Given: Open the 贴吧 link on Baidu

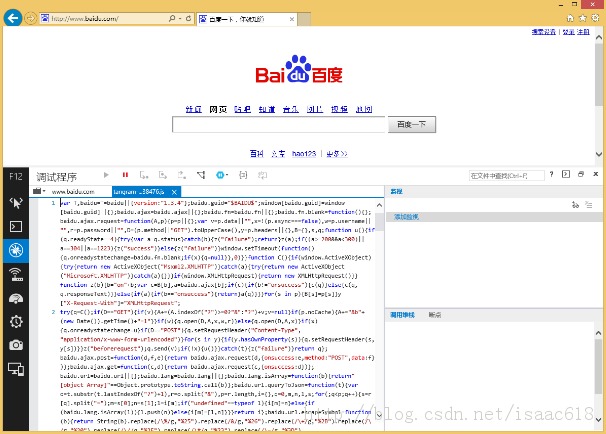Looking at the screenshot, I should pyautogui.click(x=242, y=109).
